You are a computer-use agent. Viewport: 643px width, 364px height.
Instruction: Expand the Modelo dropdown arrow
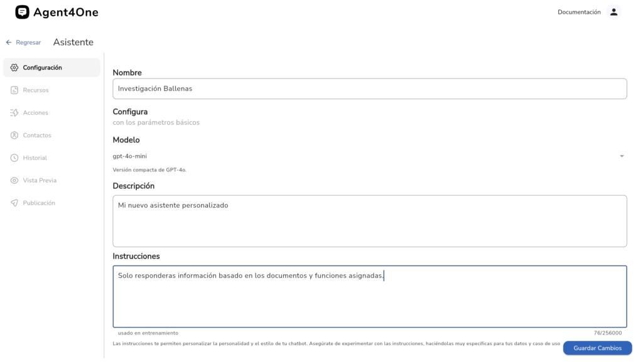point(622,156)
